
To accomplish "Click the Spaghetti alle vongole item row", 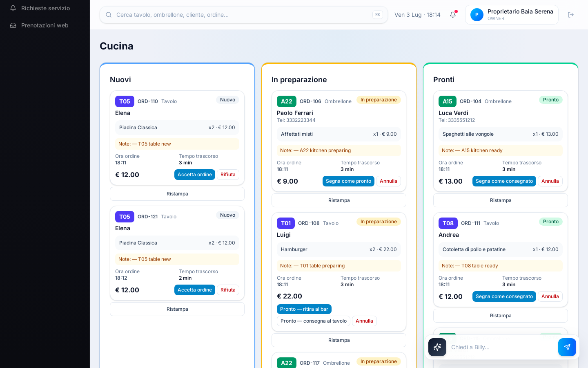I will point(501,134).
